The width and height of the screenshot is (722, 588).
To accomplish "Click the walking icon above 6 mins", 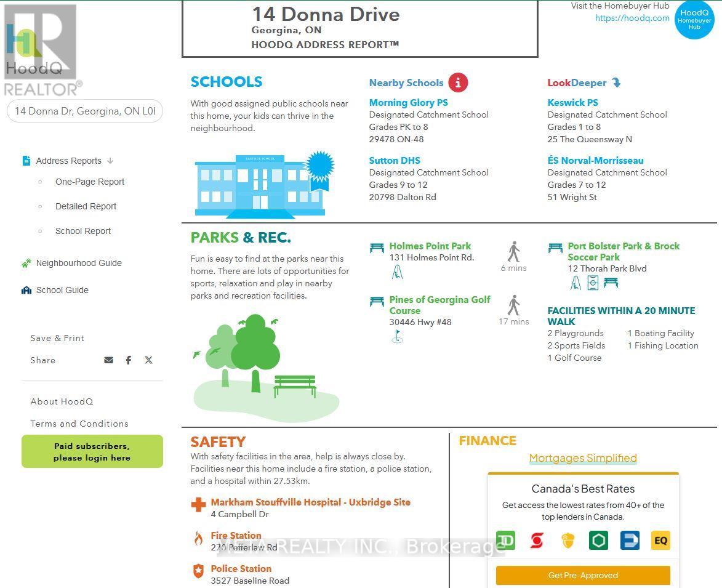I will click(x=514, y=252).
